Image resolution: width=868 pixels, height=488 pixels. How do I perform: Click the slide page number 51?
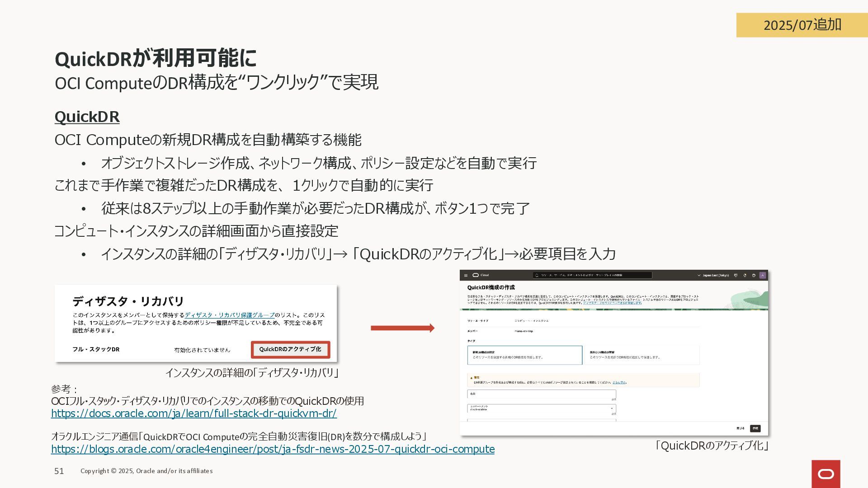59,471
